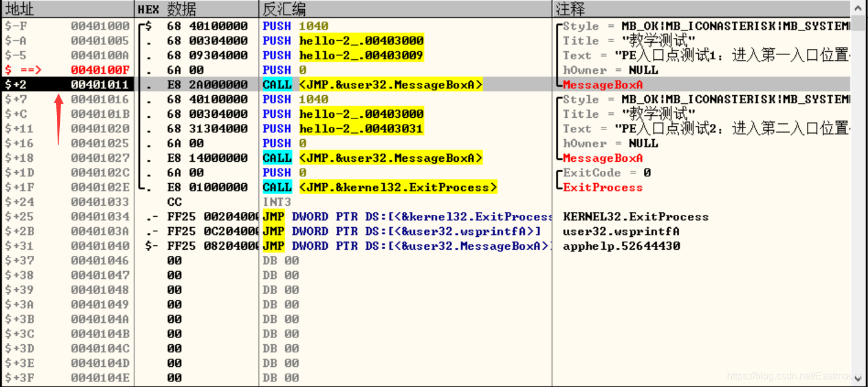Select address 00401034
The height and width of the screenshot is (387, 868).
point(100,217)
